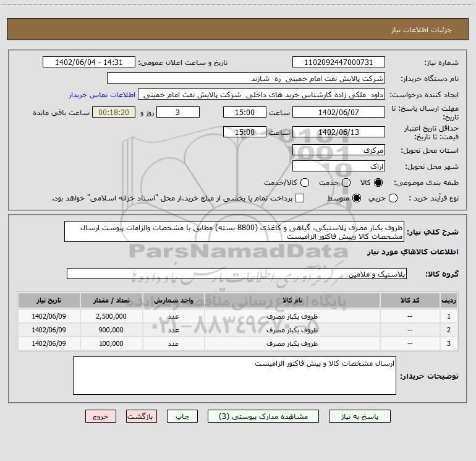Click the remaining time field 00:18:20
Screen dimensions: 476x461
pos(114,112)
